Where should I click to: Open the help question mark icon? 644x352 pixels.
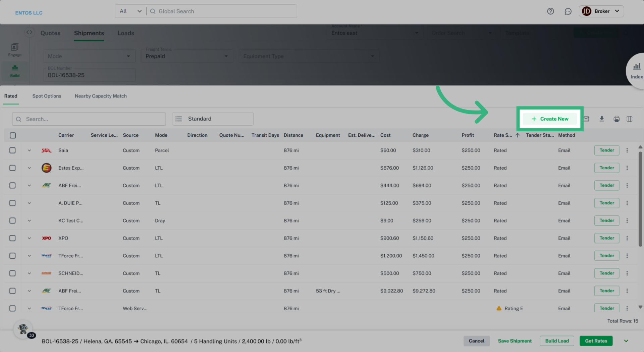click(x=550, y=11)
